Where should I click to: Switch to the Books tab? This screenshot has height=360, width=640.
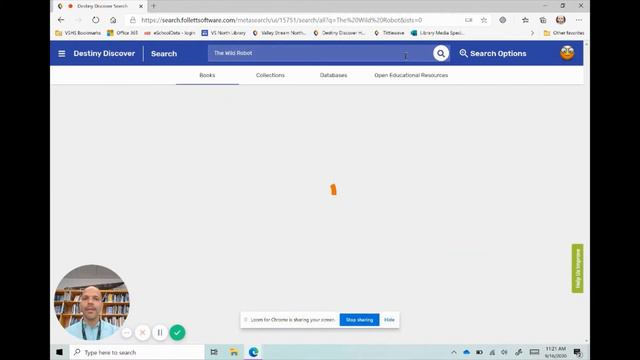[x=207, y=75]
